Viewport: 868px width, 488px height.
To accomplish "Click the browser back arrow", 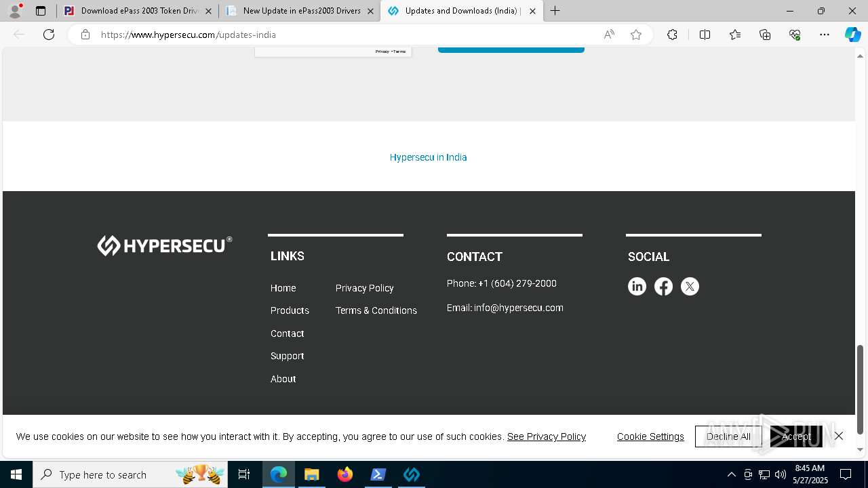I will [x=19, y=35].
